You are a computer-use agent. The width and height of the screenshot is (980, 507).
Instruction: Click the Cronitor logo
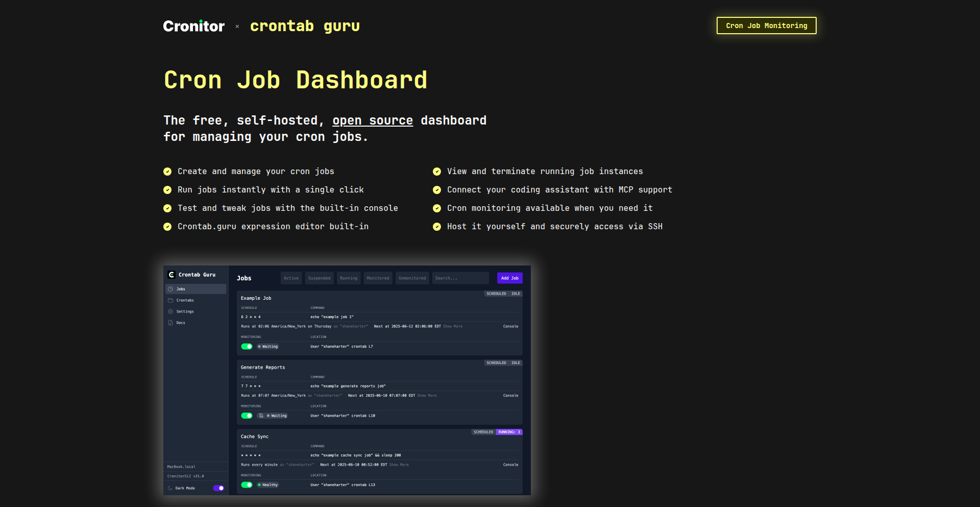click(194, 26)
